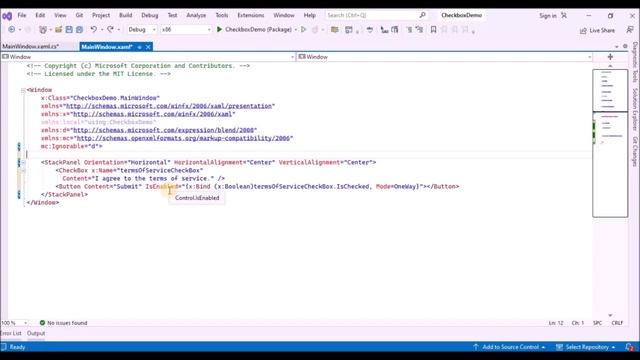The width and height of the screenshot is (640, 360).
Task: Click the Visual Studio logo icon
Action: (x=7, y=16)
